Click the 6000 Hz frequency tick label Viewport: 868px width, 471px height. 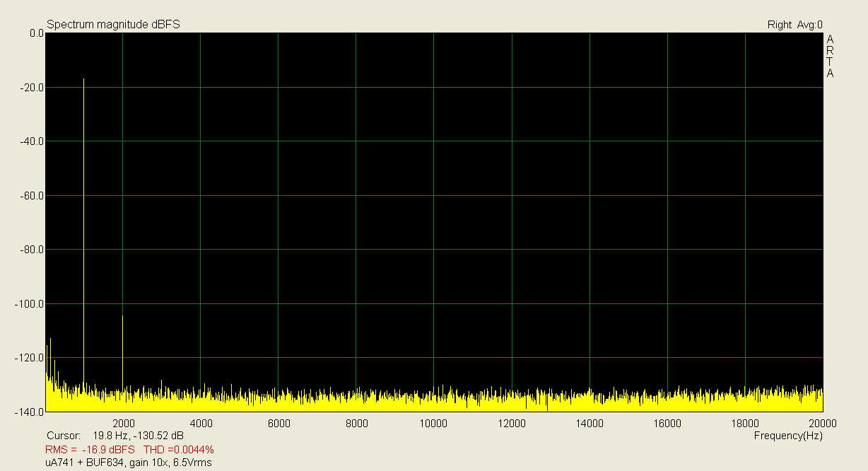pos(279,424)
